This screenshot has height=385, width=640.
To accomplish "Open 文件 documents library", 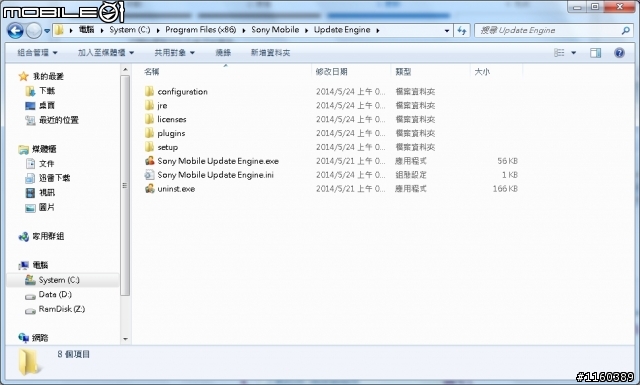I will click(x=47, y=164).
